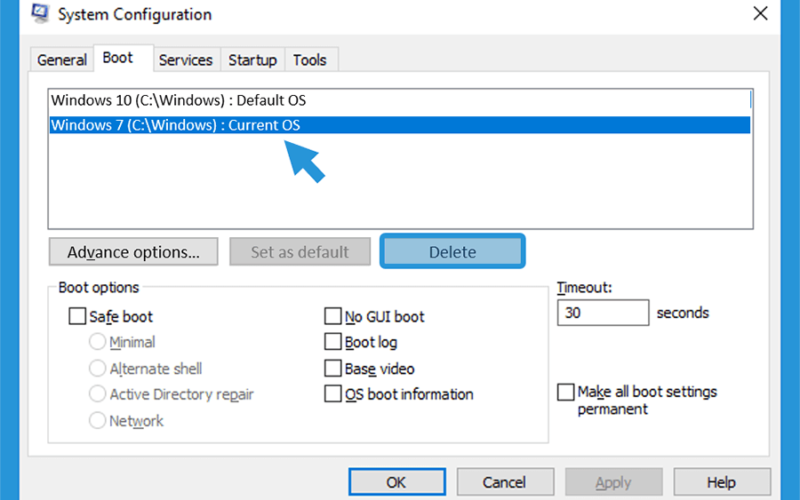Image resolution: width=800 pixels, height=500 pixels.
Task: Check OS boot information option
Action: coord(333,394)
